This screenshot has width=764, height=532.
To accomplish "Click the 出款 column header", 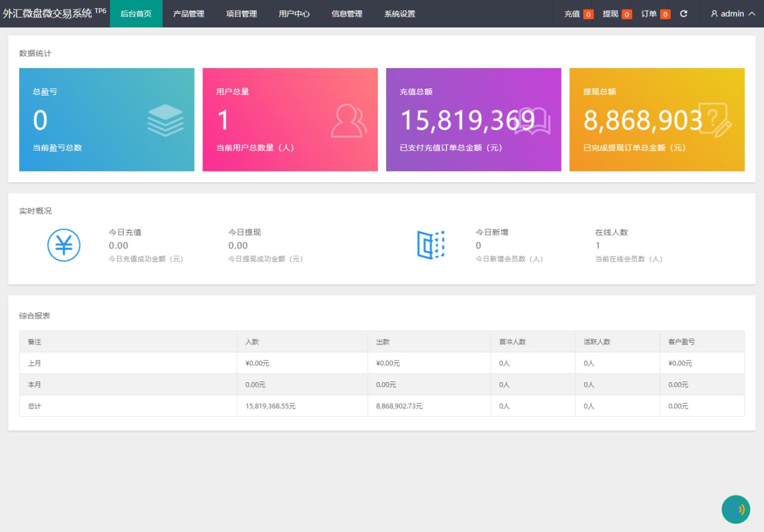I will click(383, 342).
